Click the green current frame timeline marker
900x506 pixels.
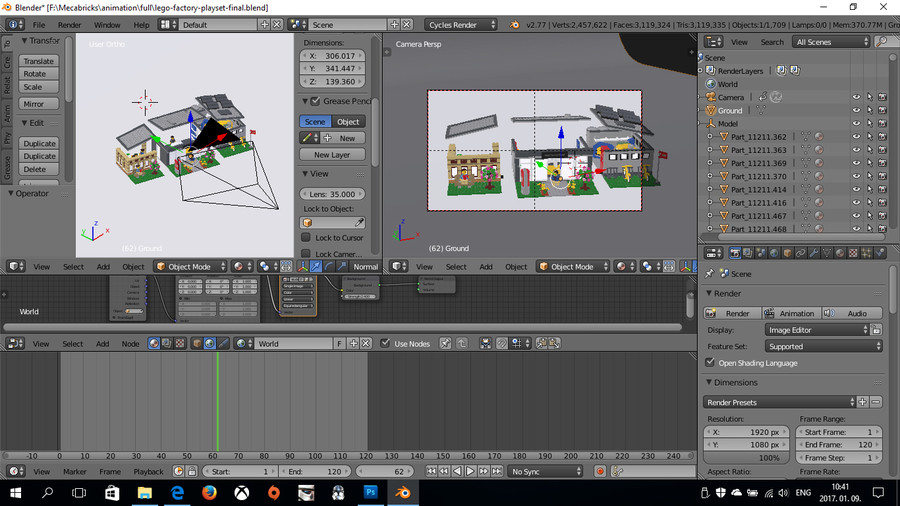click(x=218, y=402)
